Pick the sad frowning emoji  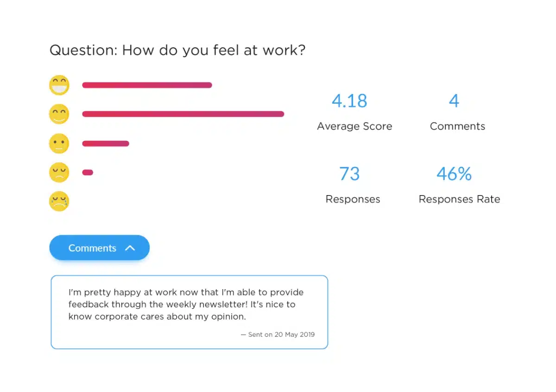pyautogui.click(x=59, y=172)
